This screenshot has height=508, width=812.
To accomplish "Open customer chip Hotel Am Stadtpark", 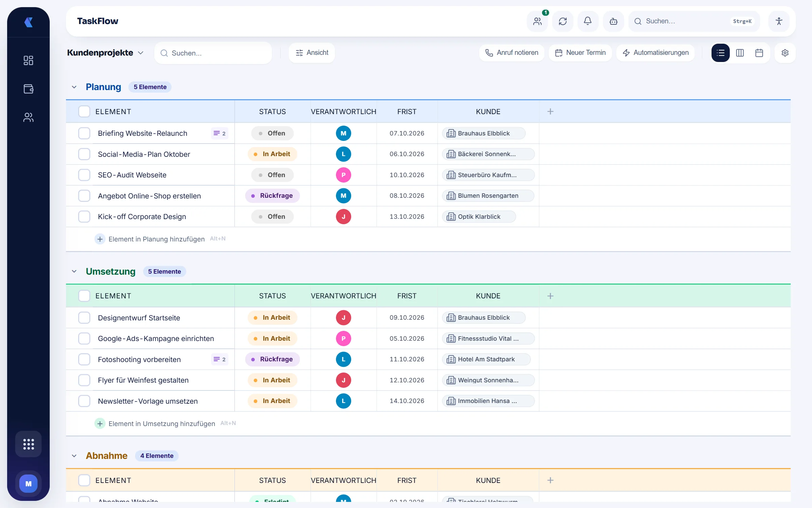I will click(486, 359).
